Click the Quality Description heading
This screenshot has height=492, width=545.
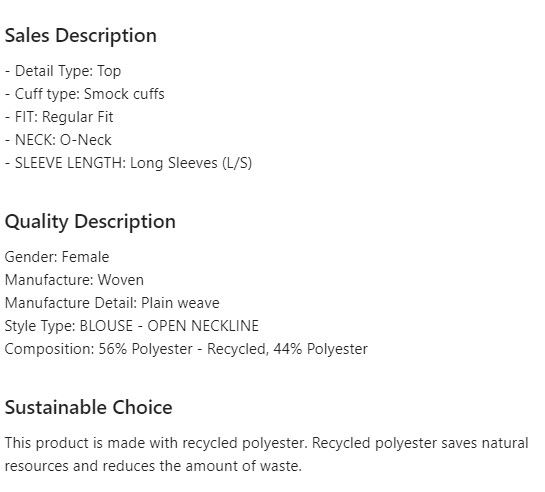click(x=90, y=222)
